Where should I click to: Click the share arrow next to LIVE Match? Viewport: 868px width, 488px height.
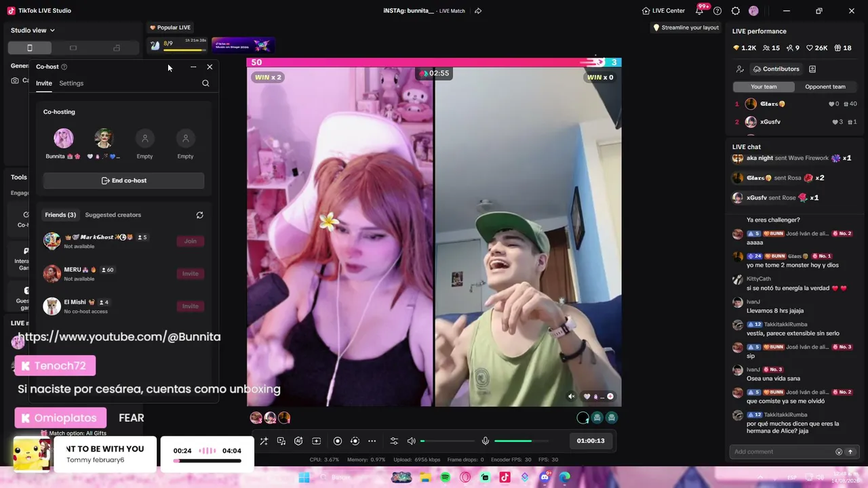tap(478, 11)
